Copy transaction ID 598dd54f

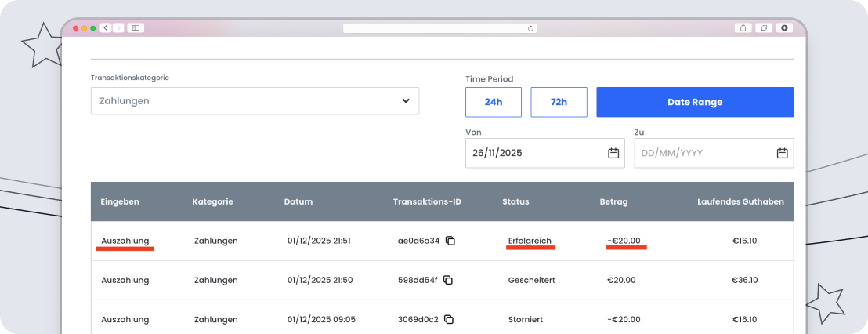(x=448, y=280)
